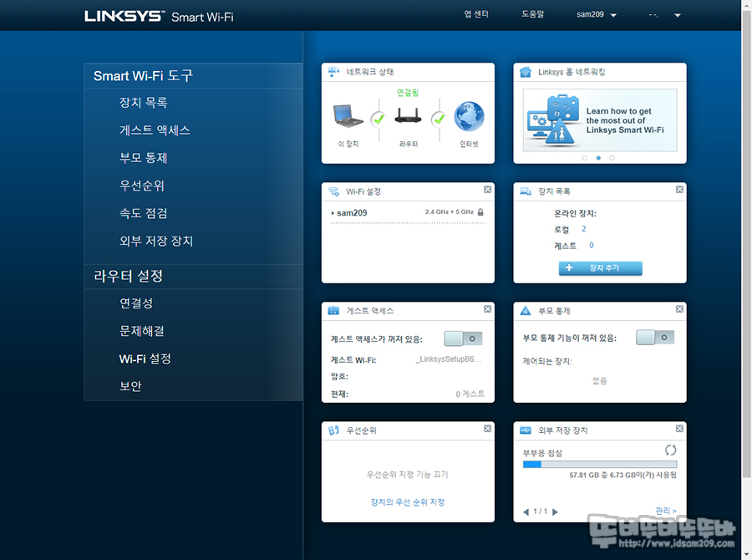Click guest device count 0

pyautogui.click(x=592, y=245)
